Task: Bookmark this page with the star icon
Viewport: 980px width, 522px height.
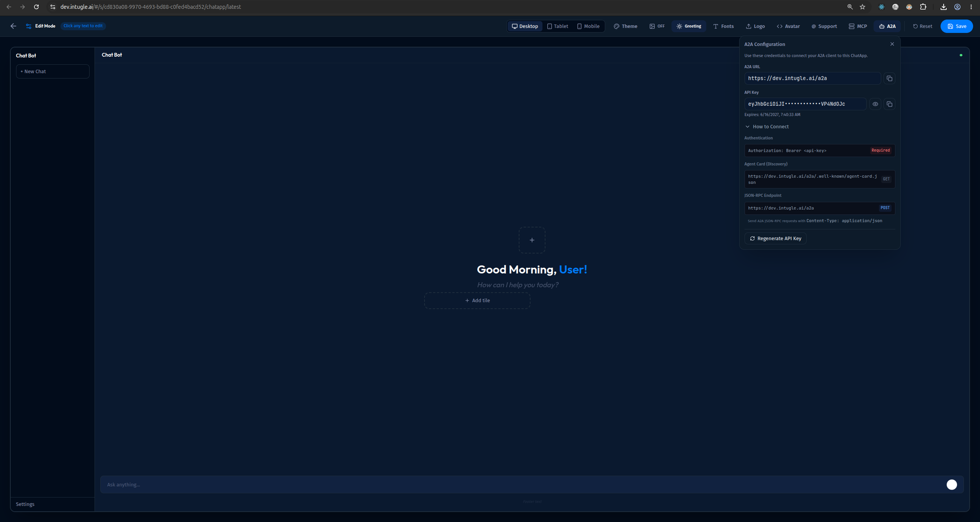Action: pyautogui.click(x=862, y=7)
